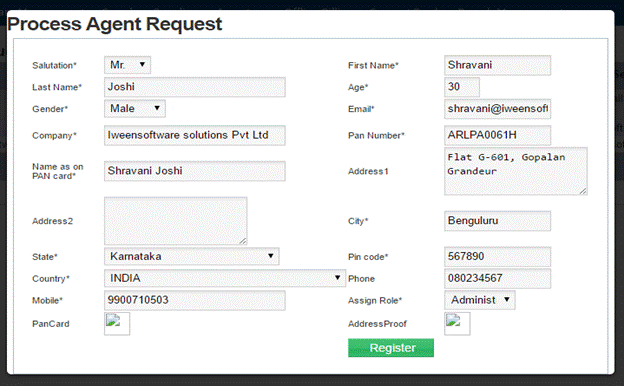Click into the Last Name field
This screenshot has height=386, width=624.
[x=195, y=87]
